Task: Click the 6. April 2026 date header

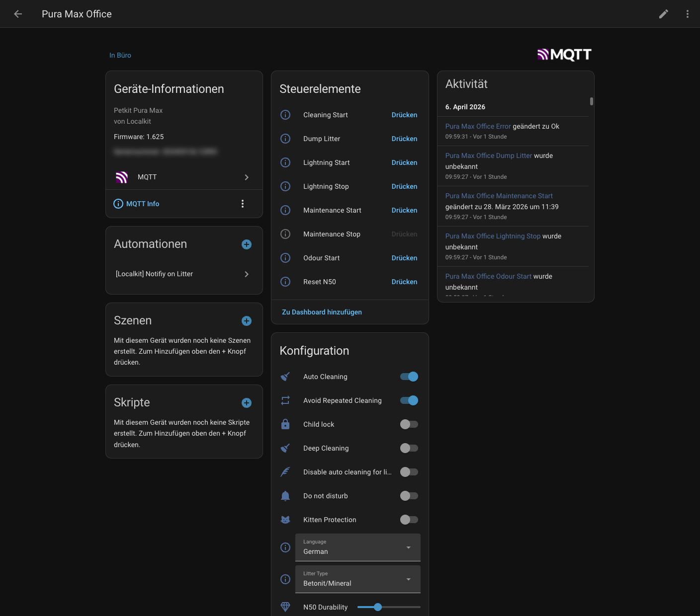Action: [465, 107]
